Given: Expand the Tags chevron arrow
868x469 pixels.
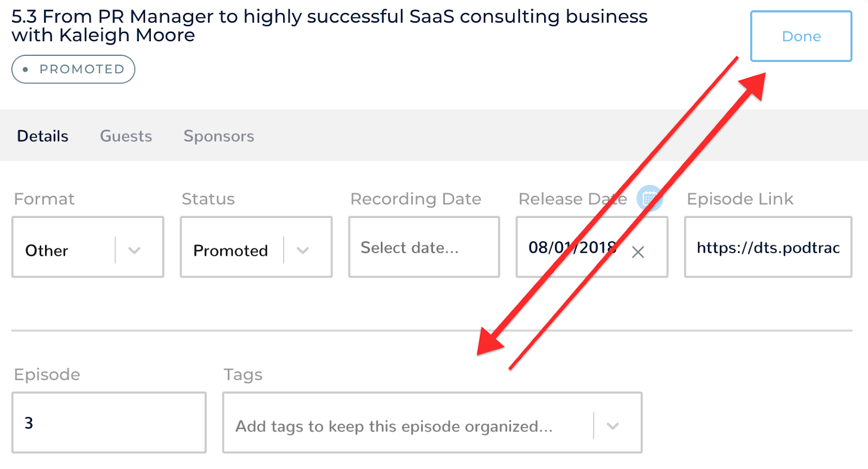Looking at the screenshot, I should point(613,426).
